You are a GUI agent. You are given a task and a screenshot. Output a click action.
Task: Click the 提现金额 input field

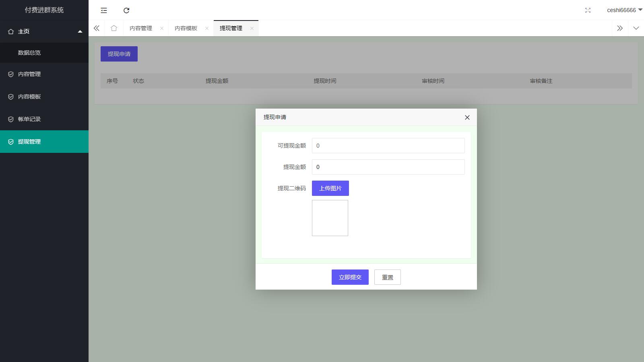coord(388,167)
